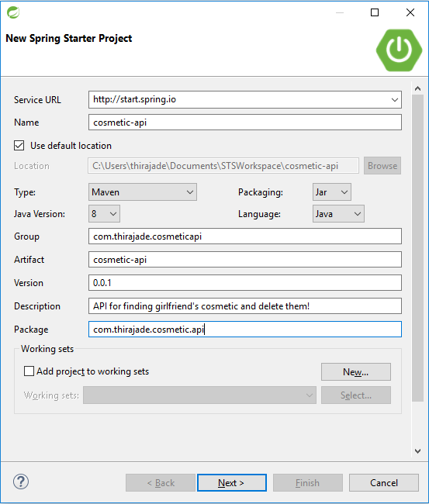Viewport: 429px width, 504px height.
Task: Open the Language Java dropdown
Action: 338,214
